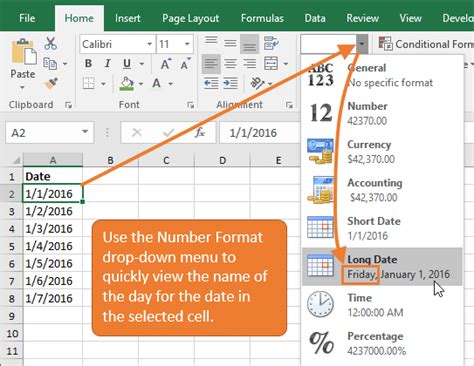Open the Name Box A2 dropdown
Screen dimensions: 474x366
click(x=85, y=132)
